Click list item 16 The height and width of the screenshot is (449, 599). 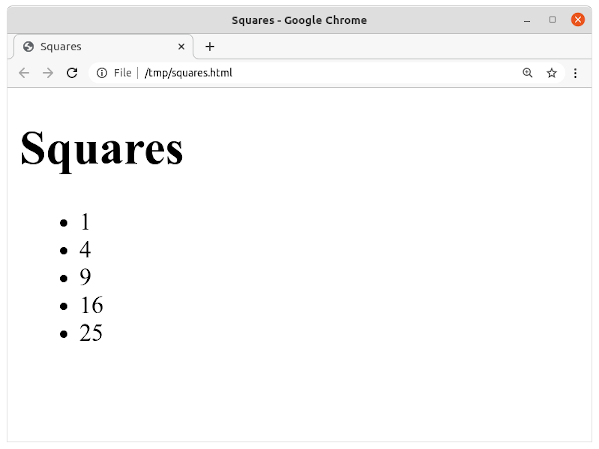point(91,305)
